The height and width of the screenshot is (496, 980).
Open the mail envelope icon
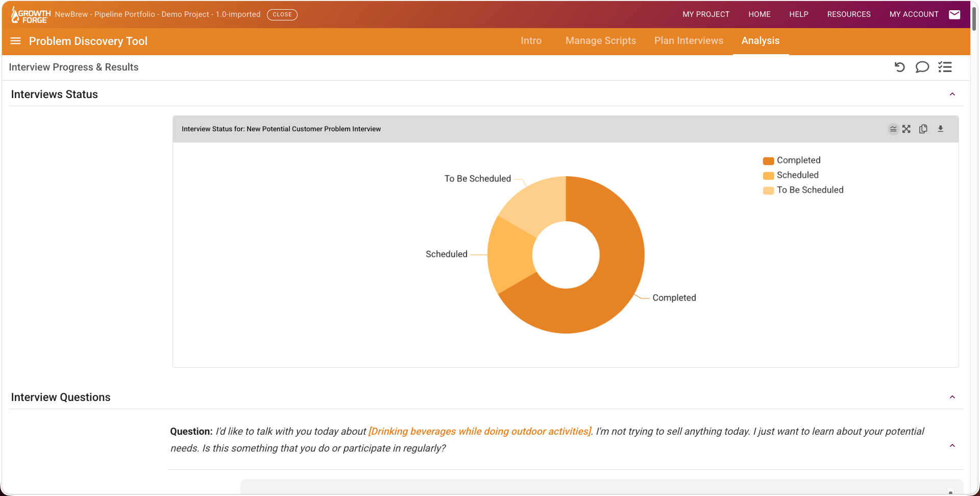(954, 14)
